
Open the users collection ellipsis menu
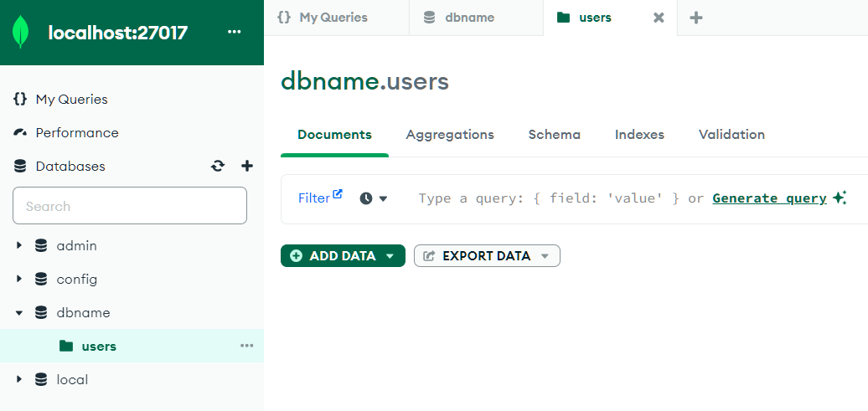pyautogui.click(x=247, y=346)
